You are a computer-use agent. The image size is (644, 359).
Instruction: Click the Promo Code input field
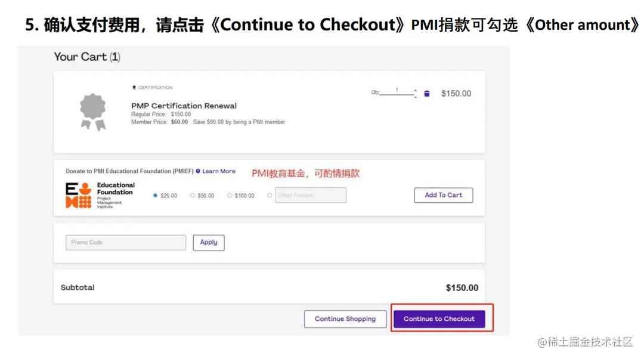[126, 242]
